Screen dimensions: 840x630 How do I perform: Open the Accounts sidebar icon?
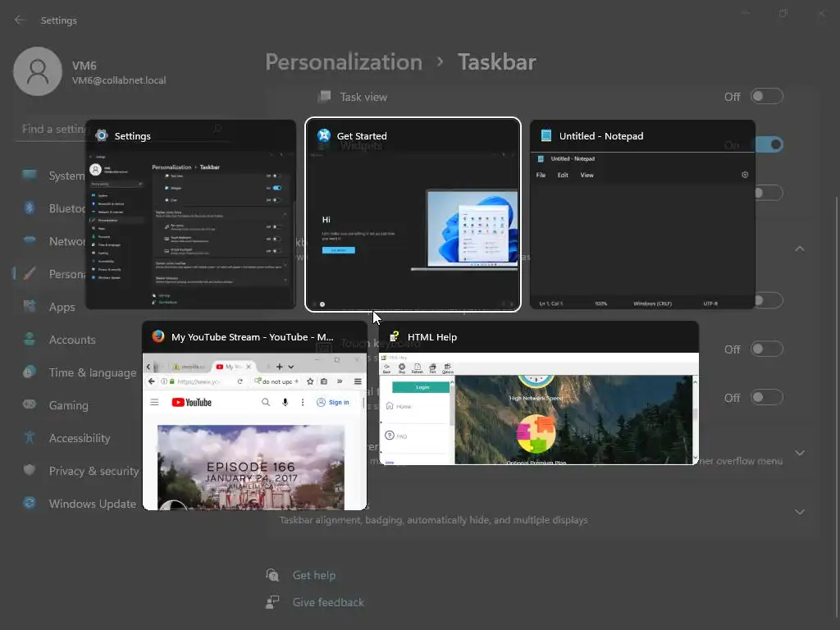tap(30, 339)
